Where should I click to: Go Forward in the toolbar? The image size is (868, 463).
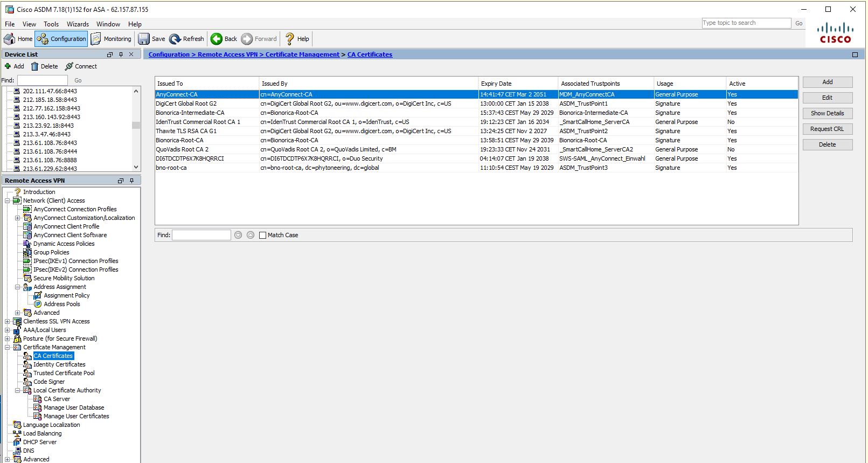click(259, 39)
